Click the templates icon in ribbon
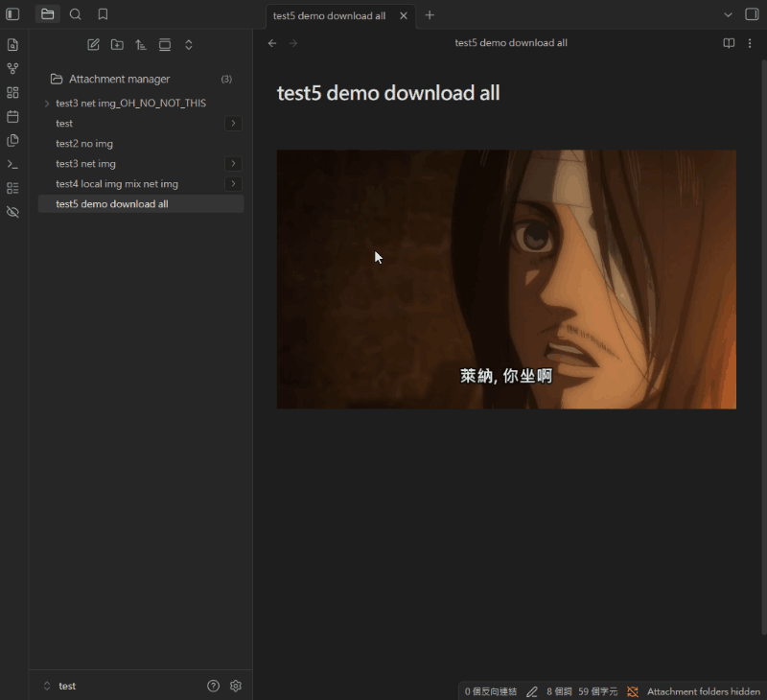The image size is (767, 700). [x=13, y=140]
